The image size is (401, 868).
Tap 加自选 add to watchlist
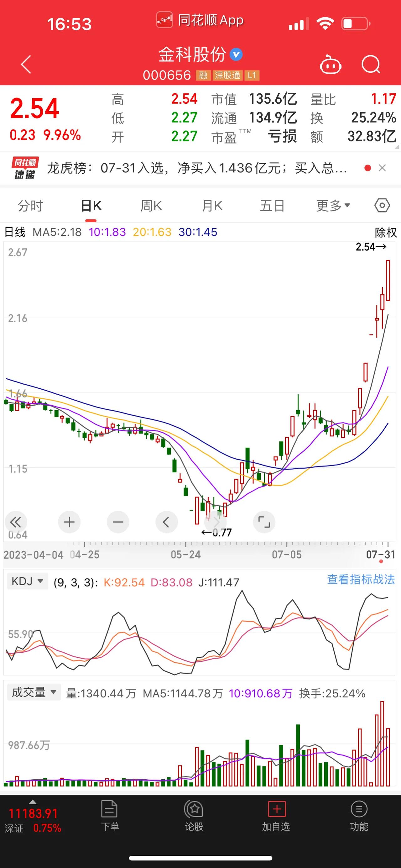pyautogui.click(x=276, y=815)
